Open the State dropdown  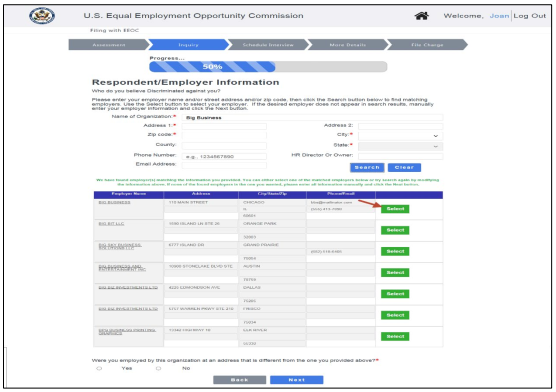click(x=400, y=146)
